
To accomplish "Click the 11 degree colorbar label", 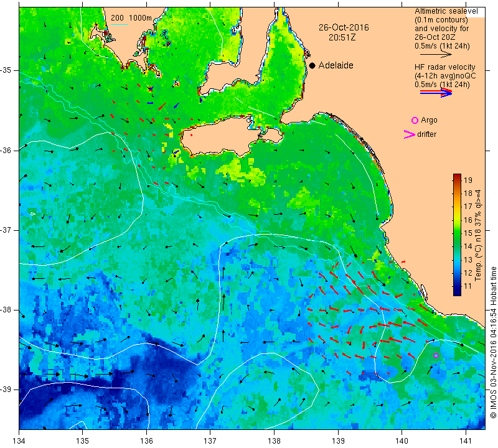I will (468, 286).
